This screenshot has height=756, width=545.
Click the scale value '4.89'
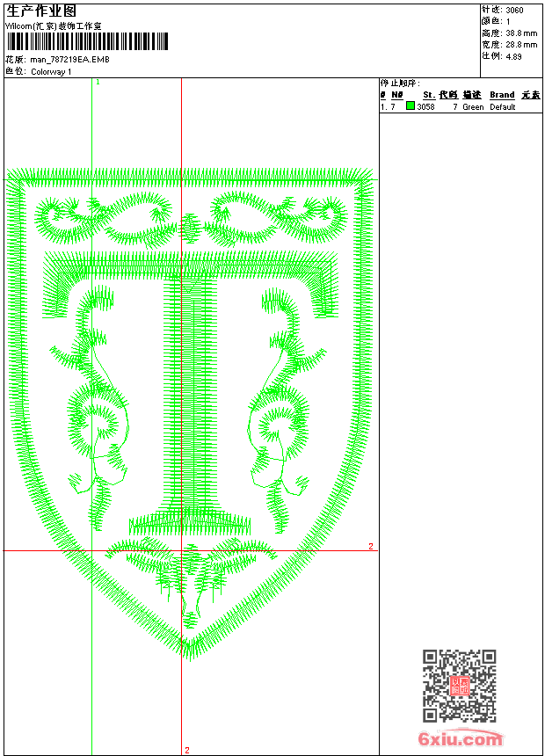(513, 56)
